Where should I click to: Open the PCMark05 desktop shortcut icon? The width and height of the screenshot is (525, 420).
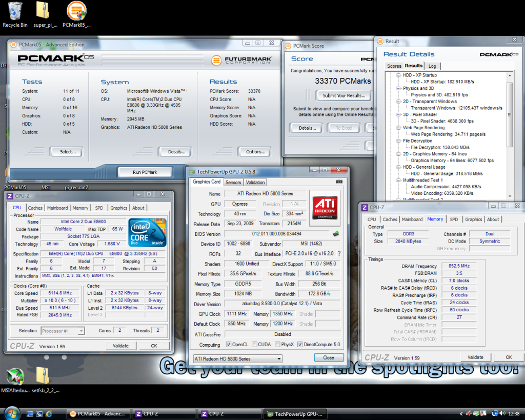76,14
